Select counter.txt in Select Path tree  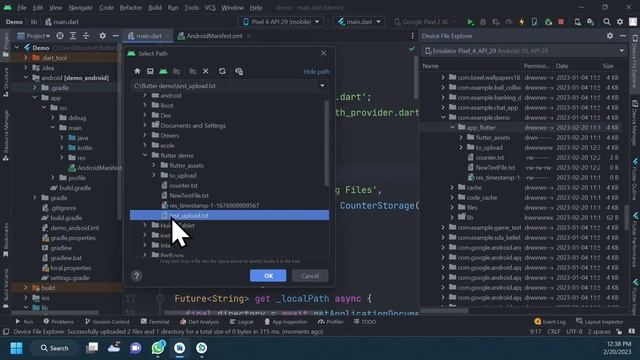pyautogui.click(x=183, y=186)
